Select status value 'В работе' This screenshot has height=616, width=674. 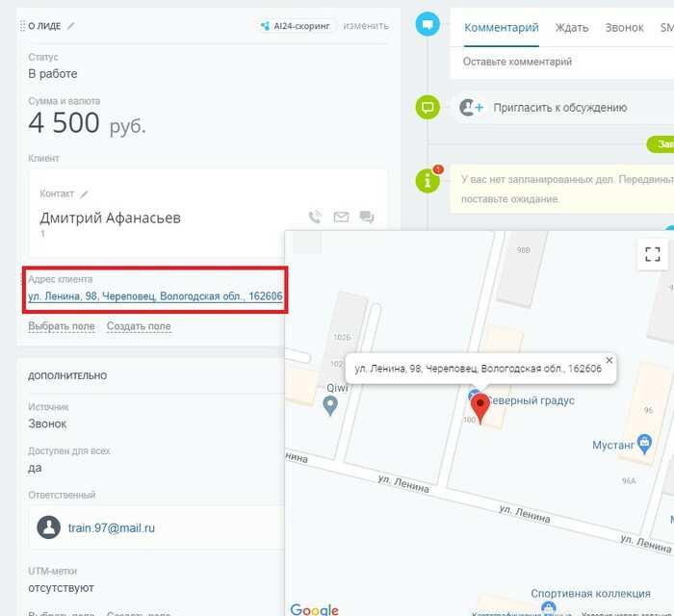(x=53, y=74)
